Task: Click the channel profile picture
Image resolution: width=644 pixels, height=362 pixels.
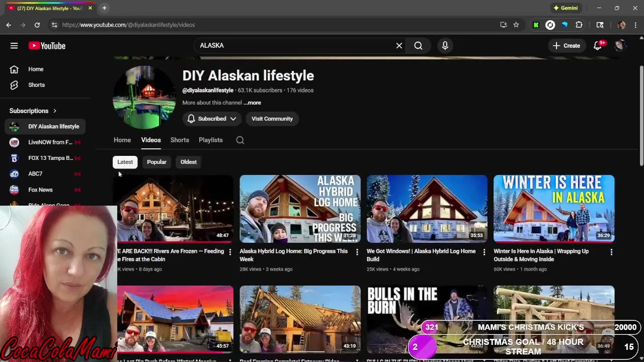Action: click(144, 97)
